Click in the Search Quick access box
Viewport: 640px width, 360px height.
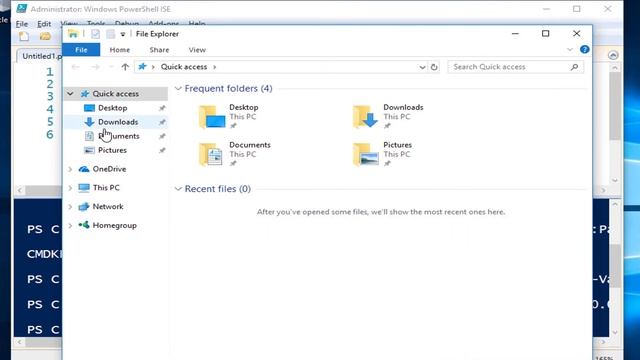[515, 67]
